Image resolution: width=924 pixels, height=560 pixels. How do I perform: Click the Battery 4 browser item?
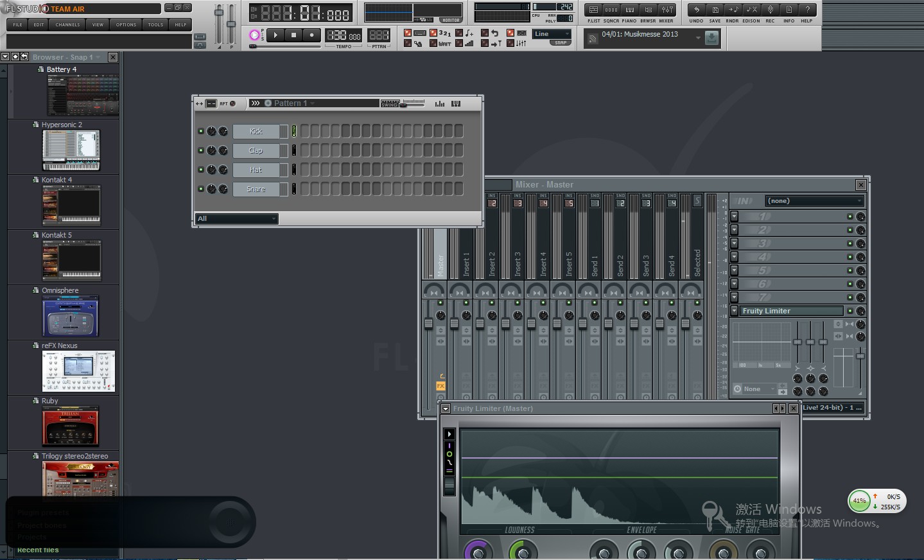point(61,69)
